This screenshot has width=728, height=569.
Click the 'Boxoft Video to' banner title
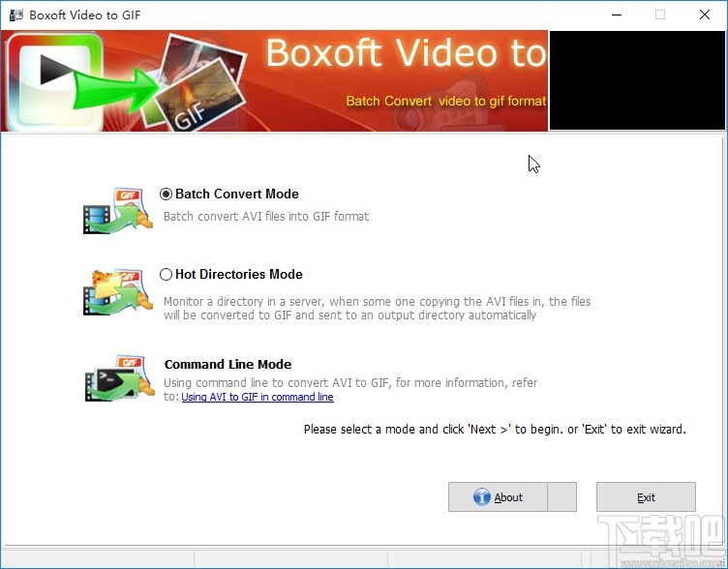click(406, 52)
